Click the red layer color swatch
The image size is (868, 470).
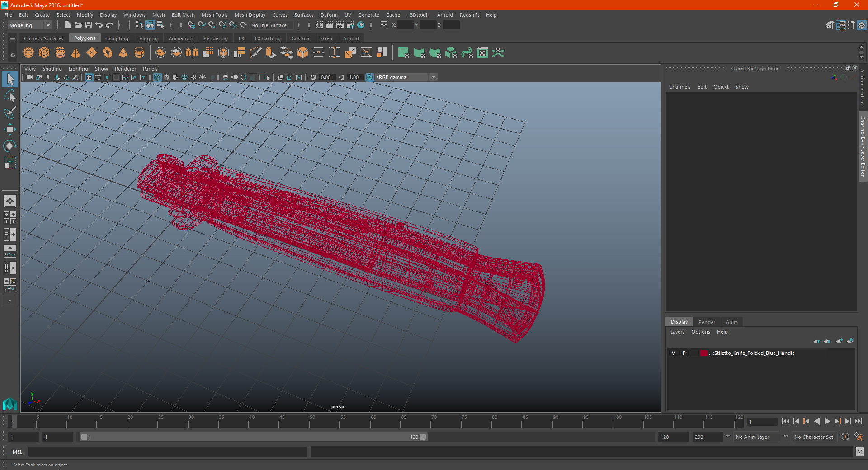(704, 353)
